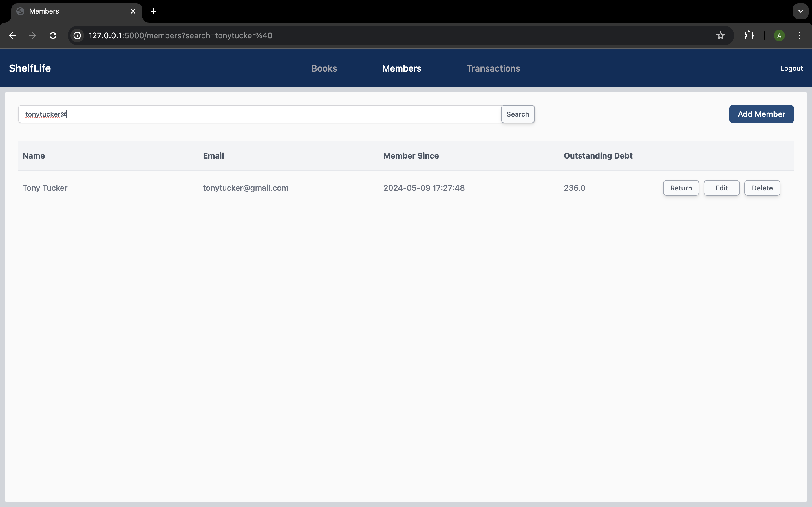Click the browser forward arrow

click(x=32, y=35)
